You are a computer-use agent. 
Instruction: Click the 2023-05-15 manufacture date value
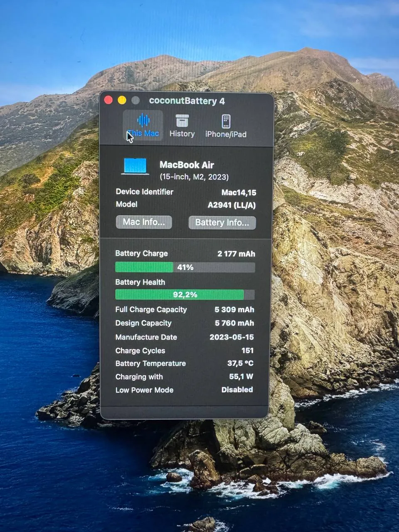[x=232, y=337]
